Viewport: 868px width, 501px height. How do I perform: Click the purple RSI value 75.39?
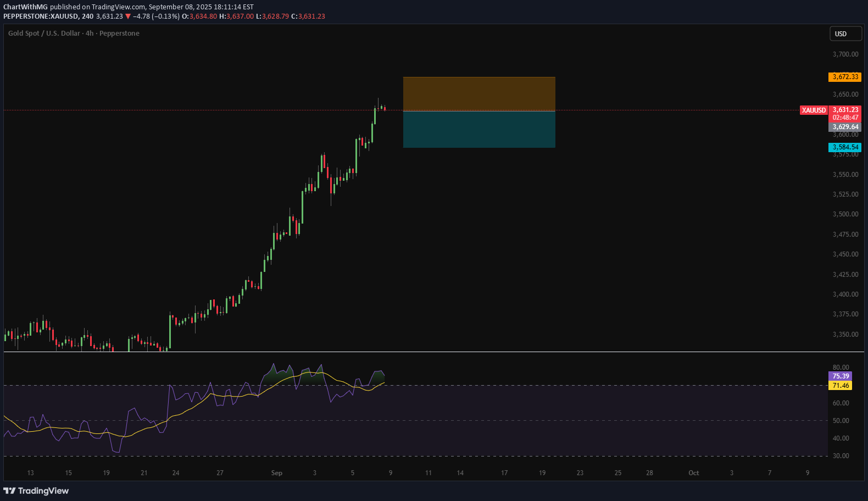(x=841, y=376)
